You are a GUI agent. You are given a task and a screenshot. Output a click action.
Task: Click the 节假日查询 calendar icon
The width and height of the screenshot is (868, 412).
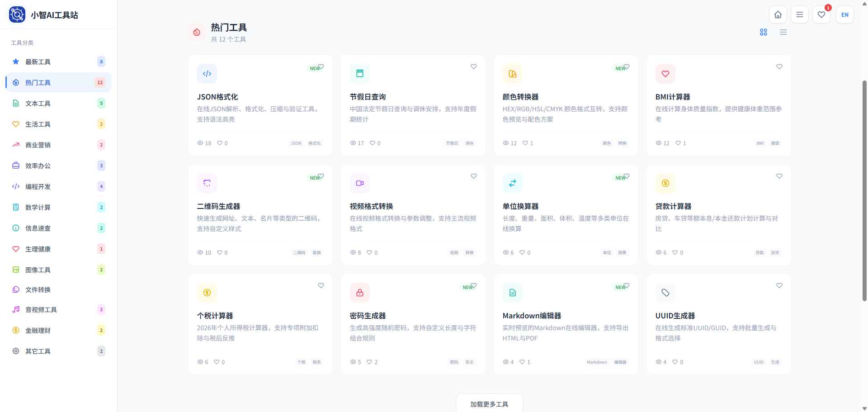click(x=360, y=74)
